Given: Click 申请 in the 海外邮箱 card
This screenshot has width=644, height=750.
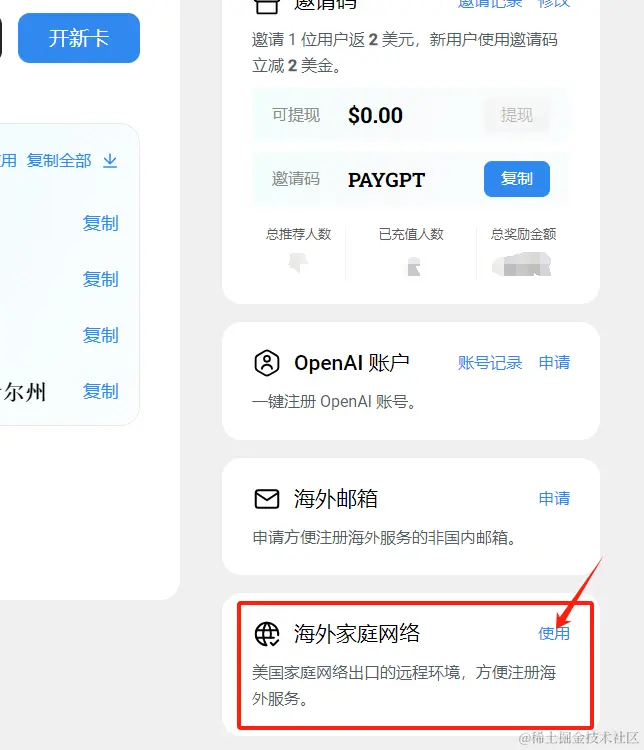Looking at the screenshot, I should [x=554, y=498].
